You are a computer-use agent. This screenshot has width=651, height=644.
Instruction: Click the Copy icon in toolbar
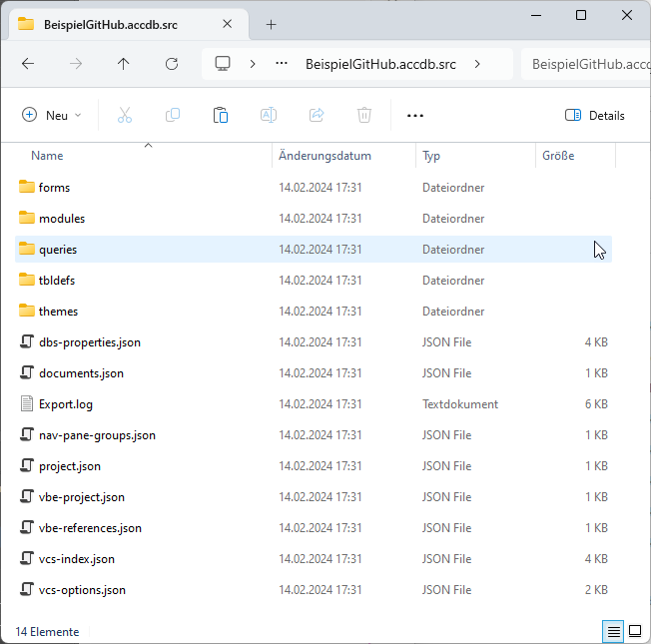tap(173, 115)
